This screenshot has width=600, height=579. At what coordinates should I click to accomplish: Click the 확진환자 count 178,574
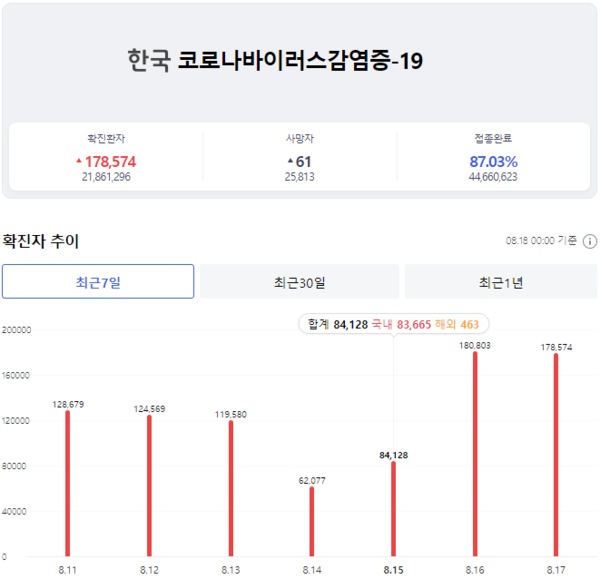coord(110,162)
